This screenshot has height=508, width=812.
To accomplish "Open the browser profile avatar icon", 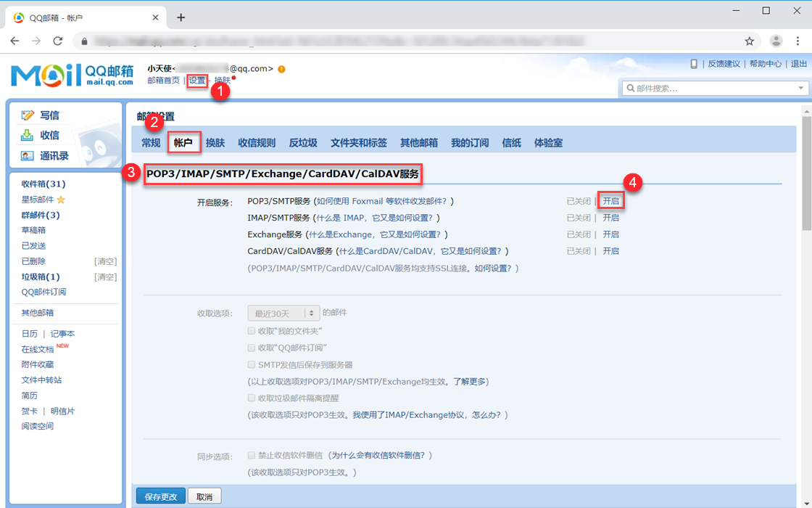I will click(776, 41).
